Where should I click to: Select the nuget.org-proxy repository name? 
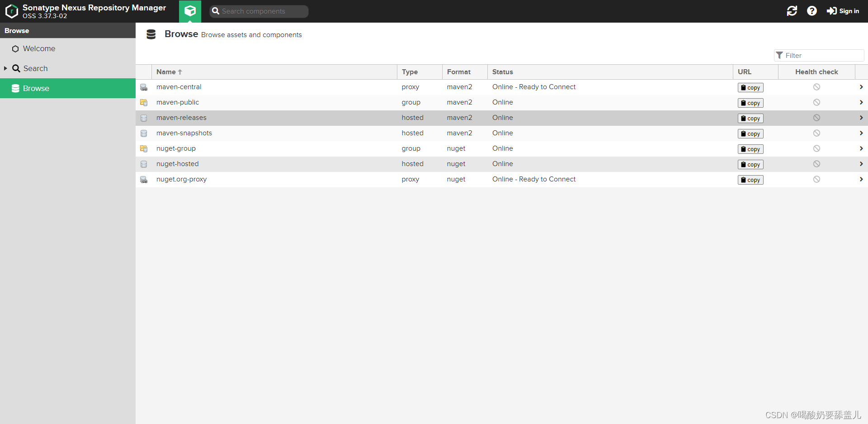181,179
